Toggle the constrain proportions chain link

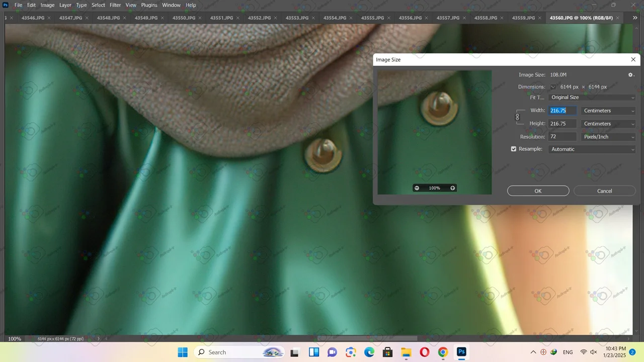[517, 117]
